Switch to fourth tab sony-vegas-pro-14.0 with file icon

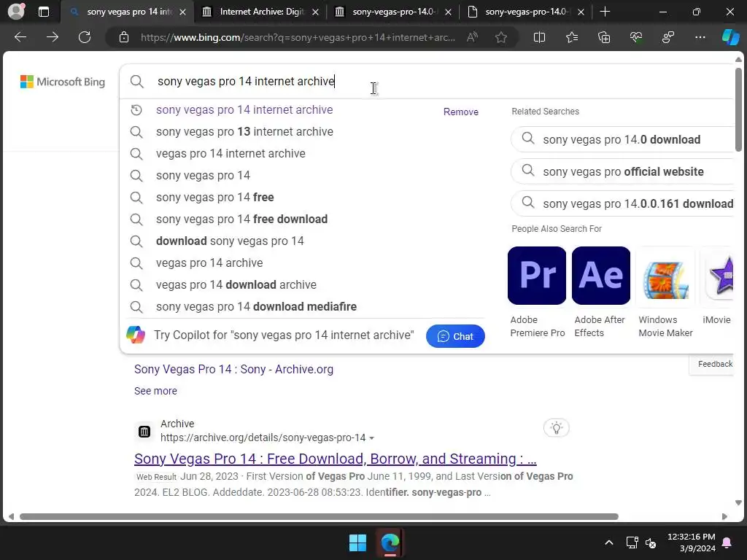526,12
